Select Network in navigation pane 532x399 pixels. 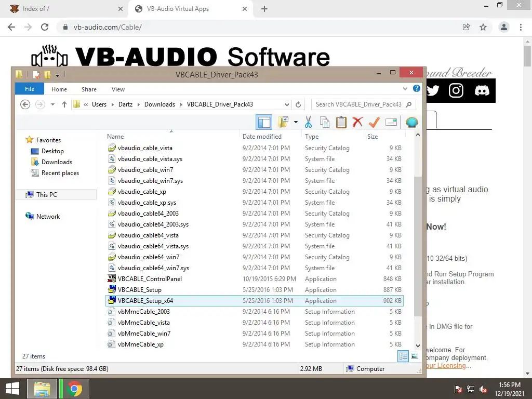point(48,217)
